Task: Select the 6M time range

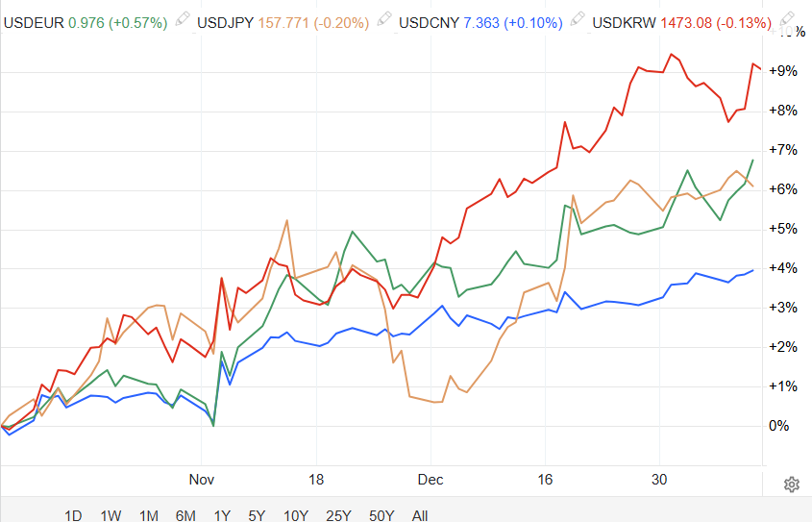Action: [186, 515]
